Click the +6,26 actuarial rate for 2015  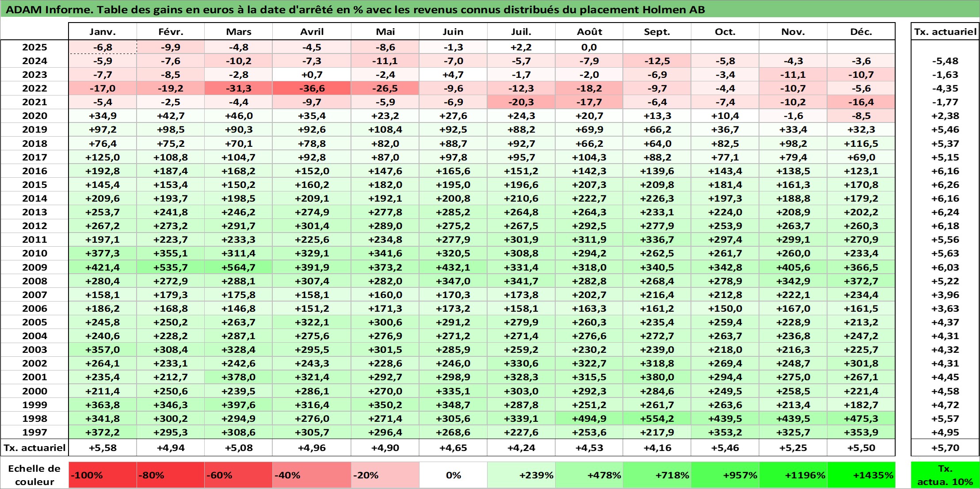click(x=945, y=185)
